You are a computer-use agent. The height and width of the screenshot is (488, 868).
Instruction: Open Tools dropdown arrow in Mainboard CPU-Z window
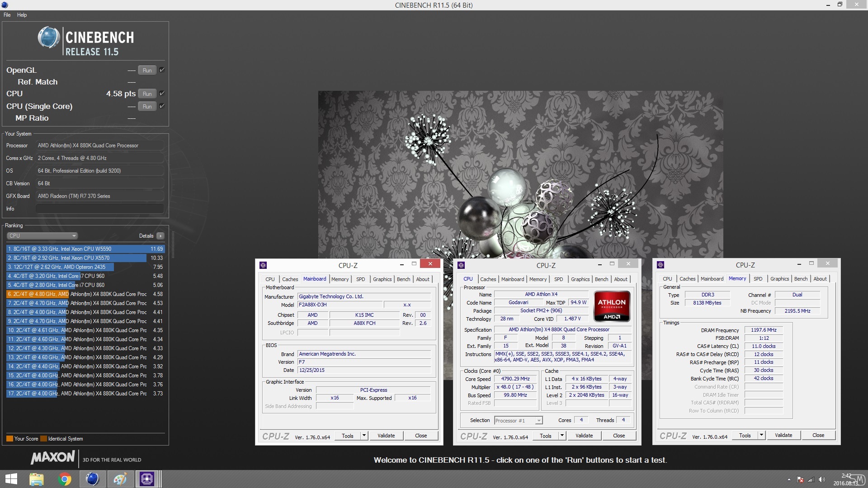click(364, 436)
